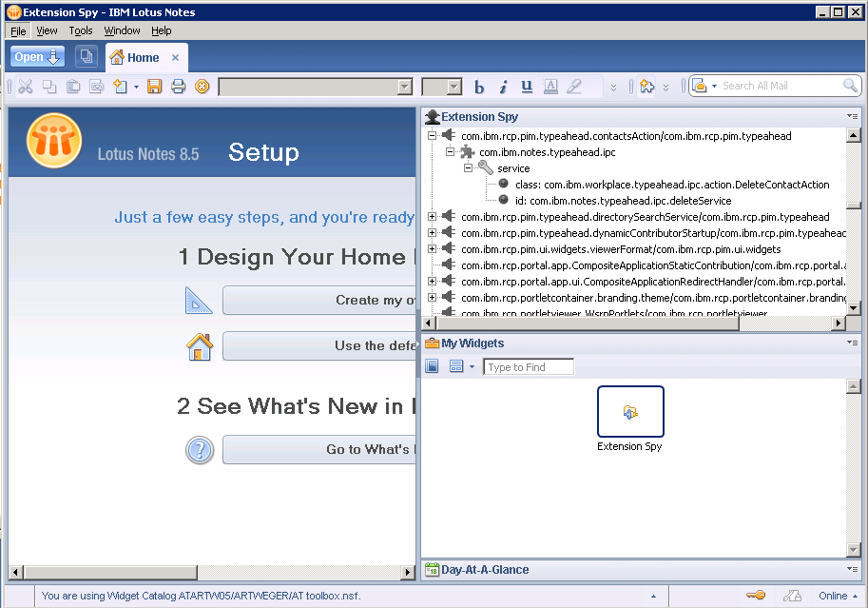Toggle italic text formatting
The width and height of the screenshot is (868, 608).
pos(503,87)
